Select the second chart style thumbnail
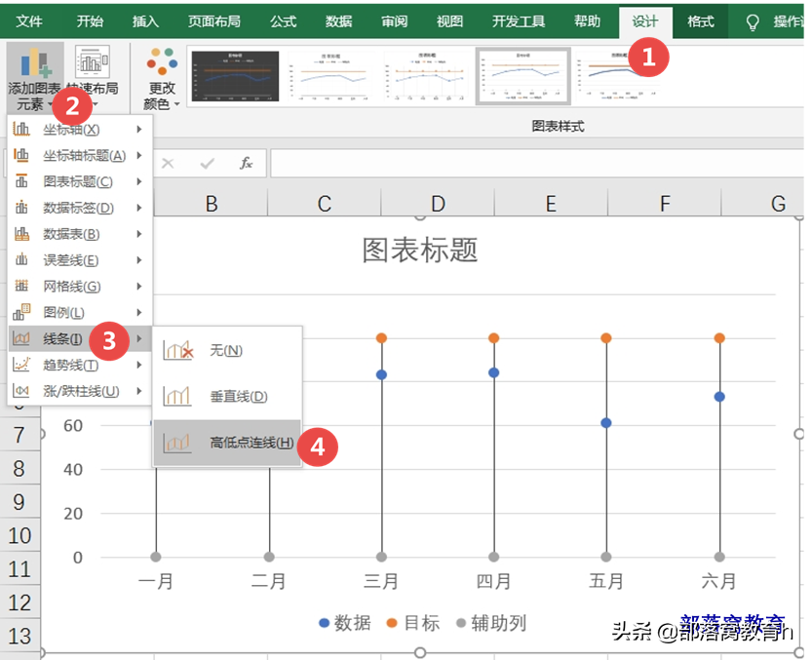Screen dimensions: 812x660 pyautogui.click(x=330, y=76)
